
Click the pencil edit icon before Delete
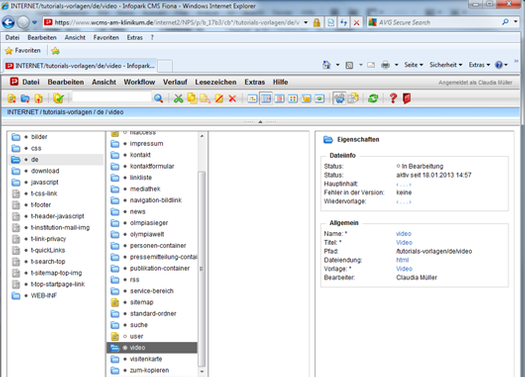(x=219, y=98)
